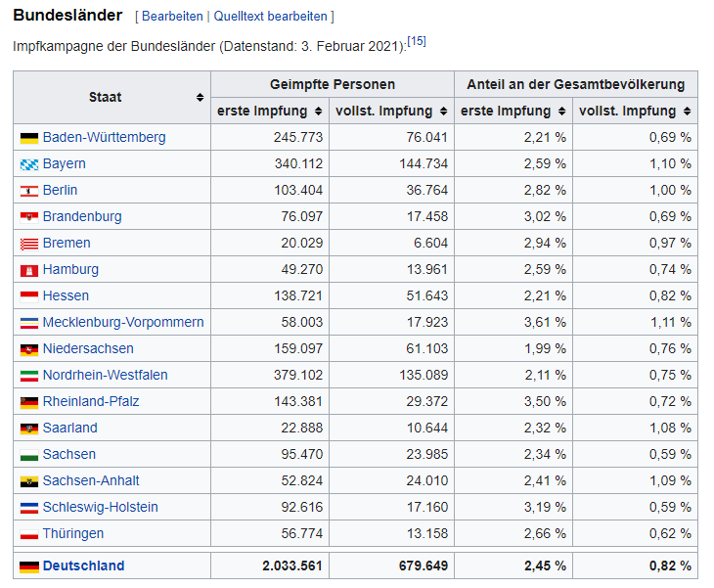The height and width of the screenshot is (588, 714).
Task: Open the Bearbeiten edit link
Action: (x=172, y=17)
